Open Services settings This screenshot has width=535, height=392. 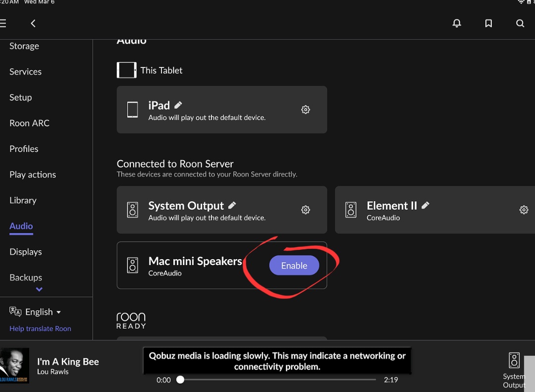coord(26,71)
